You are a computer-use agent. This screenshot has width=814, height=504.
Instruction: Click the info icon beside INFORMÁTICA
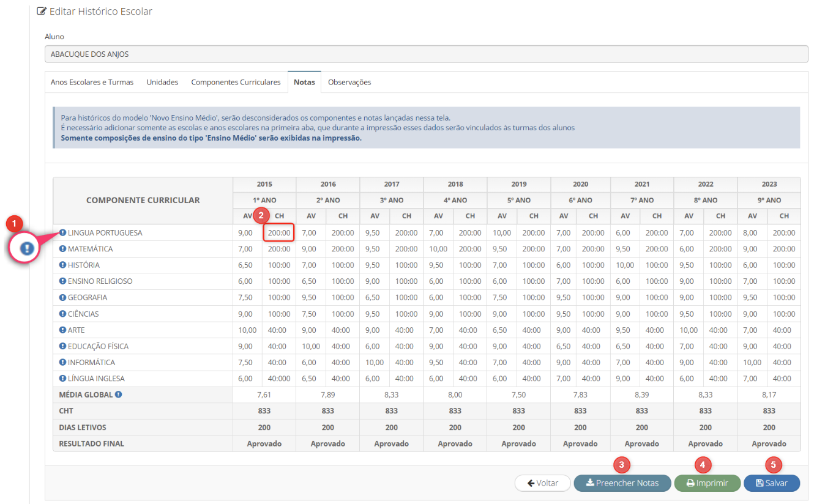coord(62,362)
